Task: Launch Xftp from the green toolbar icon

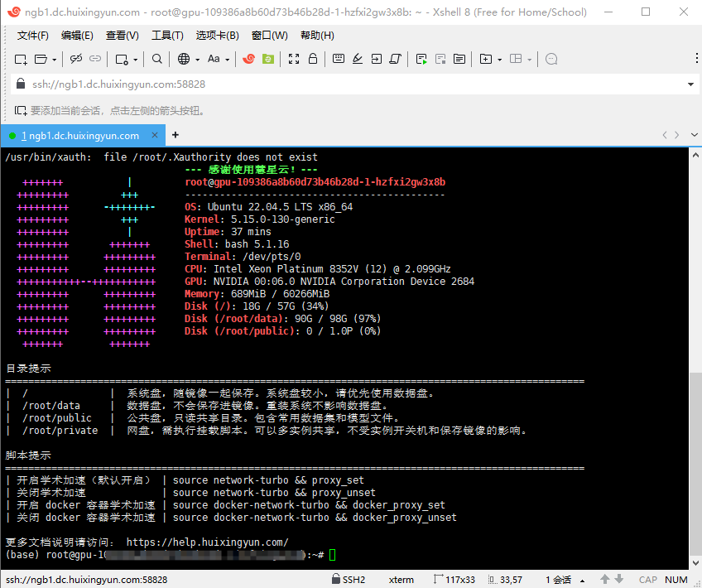Action: (268, 59)
